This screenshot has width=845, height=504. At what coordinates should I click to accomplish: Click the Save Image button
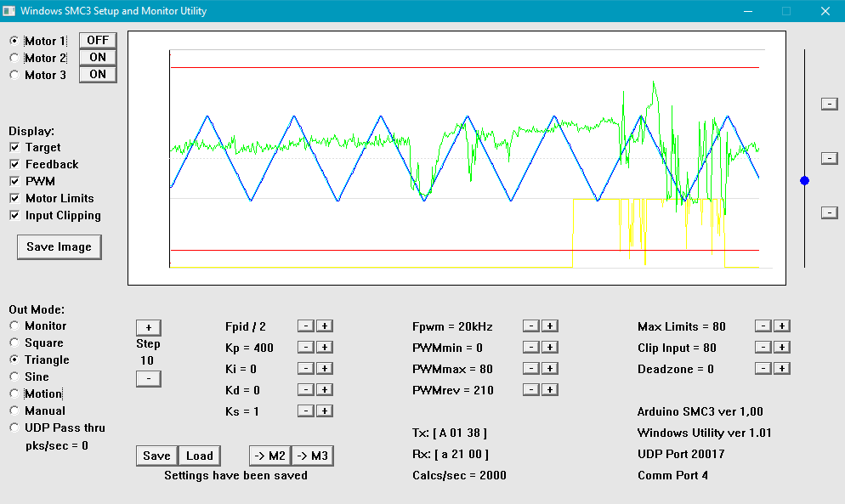59,246
